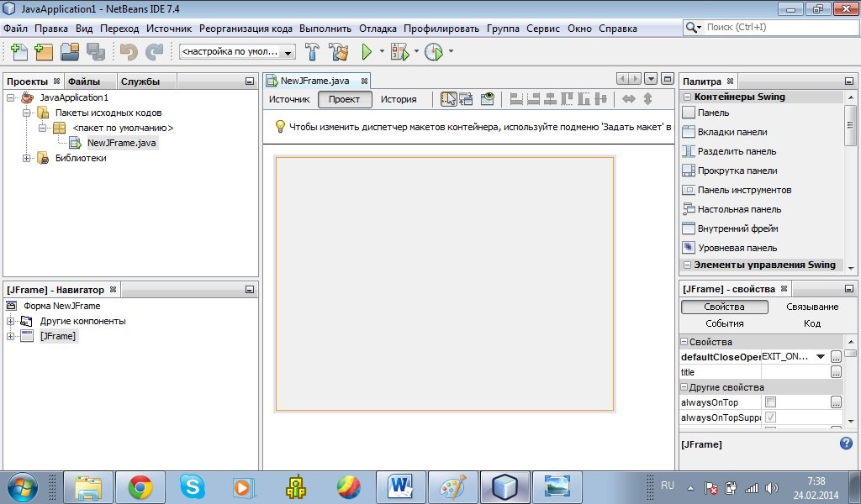This screenshot has width=861, height=504.
Task: Click the Debug Project icon
Action: point(399,51)
